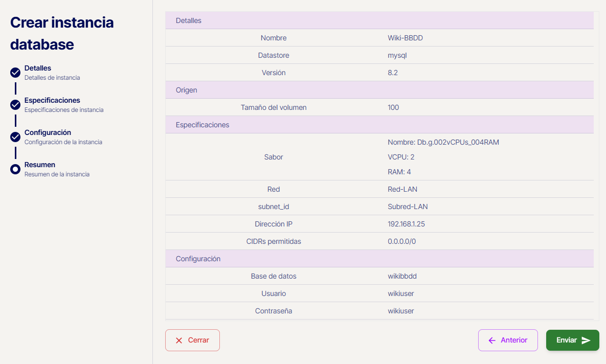
Task: Select the mysql datastore value
Action: click(x=397, y=55)
